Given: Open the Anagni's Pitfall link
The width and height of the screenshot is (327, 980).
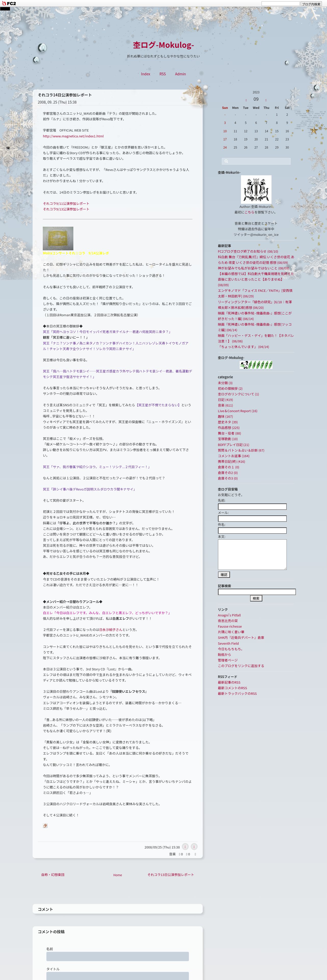Looking at the screenshot, I should click(229, 615).
